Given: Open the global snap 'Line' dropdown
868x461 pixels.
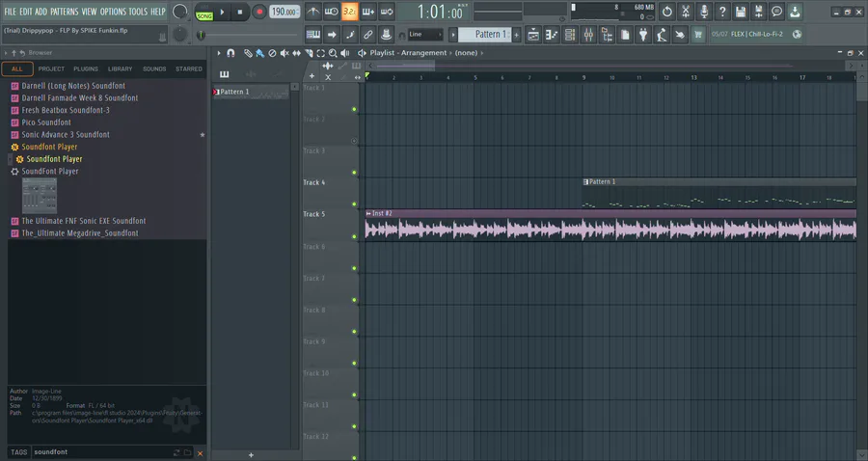Looking at the screenshot, I should click(425, 35).
